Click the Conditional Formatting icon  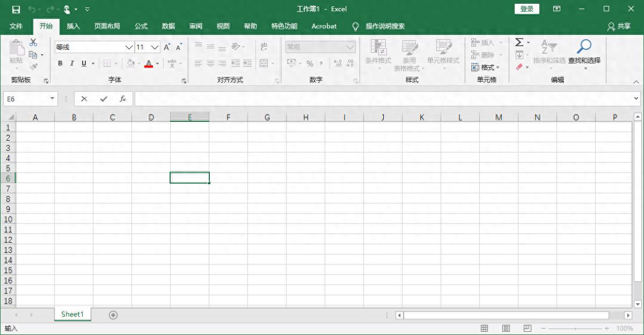[378, 47]
